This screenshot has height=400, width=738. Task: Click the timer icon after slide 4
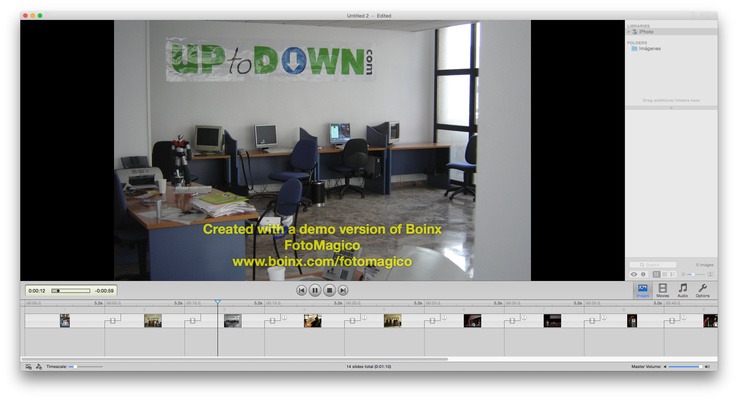364,318
